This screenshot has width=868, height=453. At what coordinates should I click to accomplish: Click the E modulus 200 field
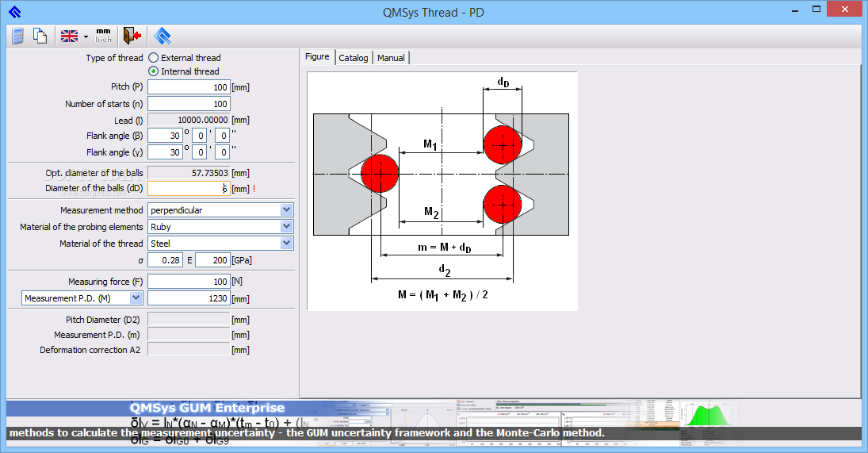(212, 260)
